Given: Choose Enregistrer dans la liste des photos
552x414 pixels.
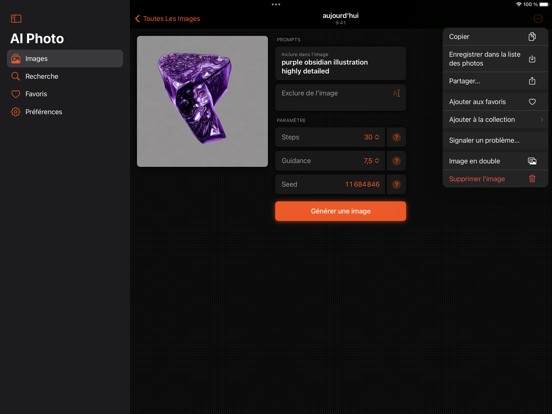Looking at the screenshot, I should coord(495,59).
